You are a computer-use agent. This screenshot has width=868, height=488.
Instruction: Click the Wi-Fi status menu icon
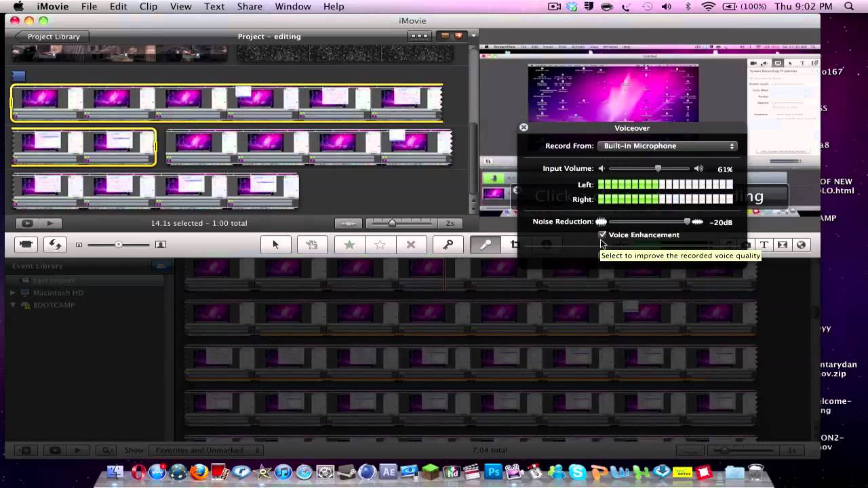point(709,6)
